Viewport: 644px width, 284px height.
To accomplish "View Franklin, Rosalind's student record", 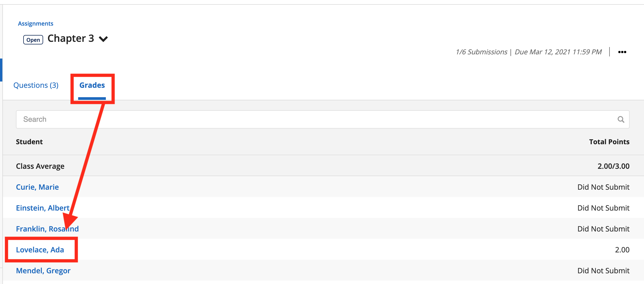I will (47, 229).
